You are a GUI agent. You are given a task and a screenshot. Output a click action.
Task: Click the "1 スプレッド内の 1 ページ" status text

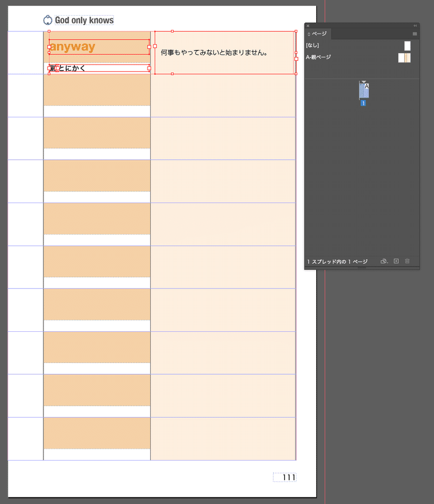(337, 262)
